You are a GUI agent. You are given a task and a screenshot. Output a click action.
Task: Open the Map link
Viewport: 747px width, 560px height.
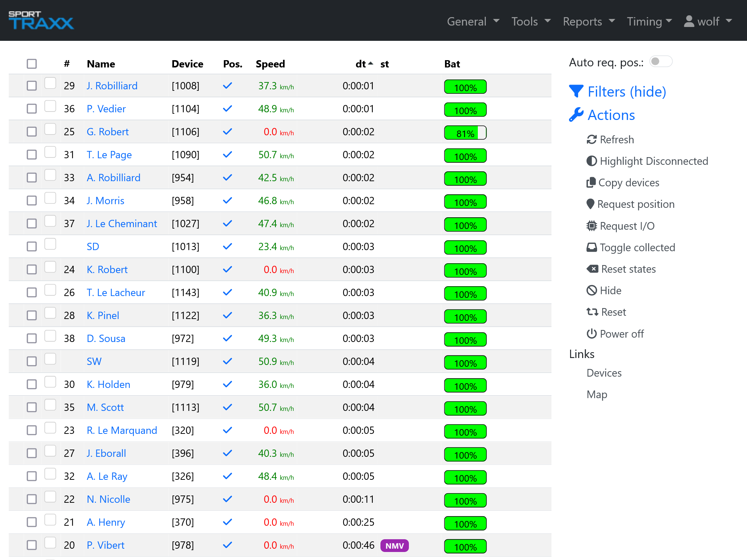click(597, 394)
